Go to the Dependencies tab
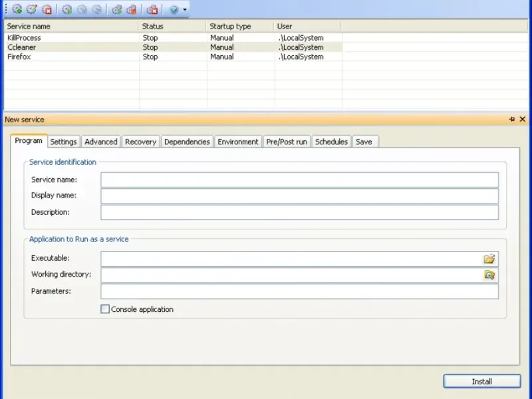The width and height of the screenshot is (532, 399). point(187,142)
